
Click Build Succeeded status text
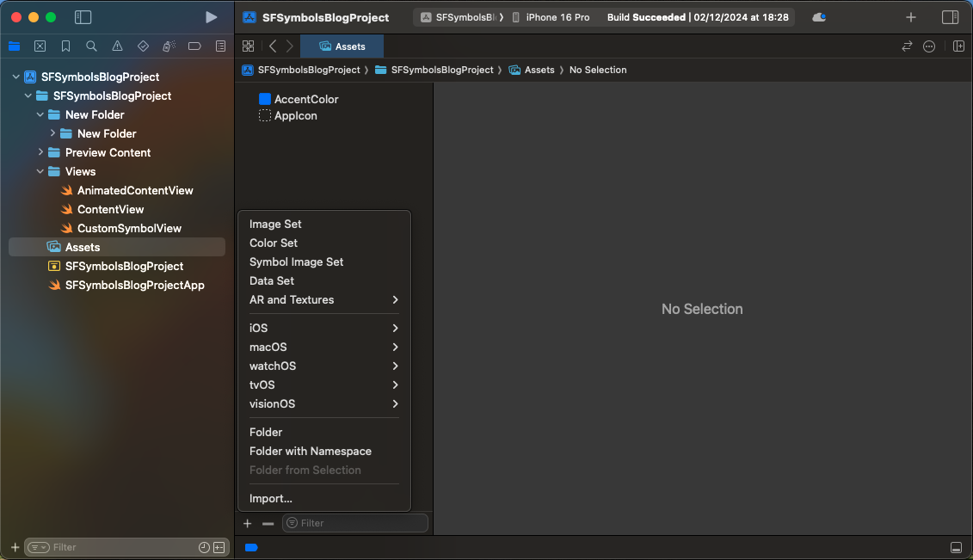click(x=698, y=17)
